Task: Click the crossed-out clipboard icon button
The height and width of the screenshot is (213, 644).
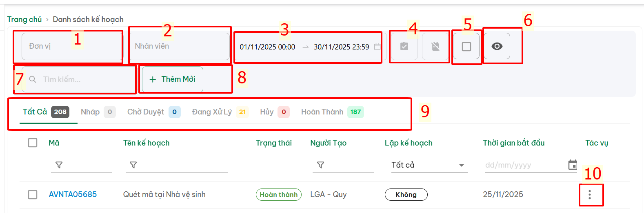Action: (x=435, y=47)
